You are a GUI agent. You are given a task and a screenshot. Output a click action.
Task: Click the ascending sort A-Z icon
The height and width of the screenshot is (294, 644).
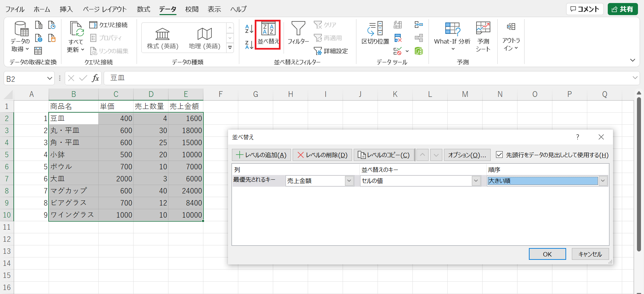[x=249, y=29]
